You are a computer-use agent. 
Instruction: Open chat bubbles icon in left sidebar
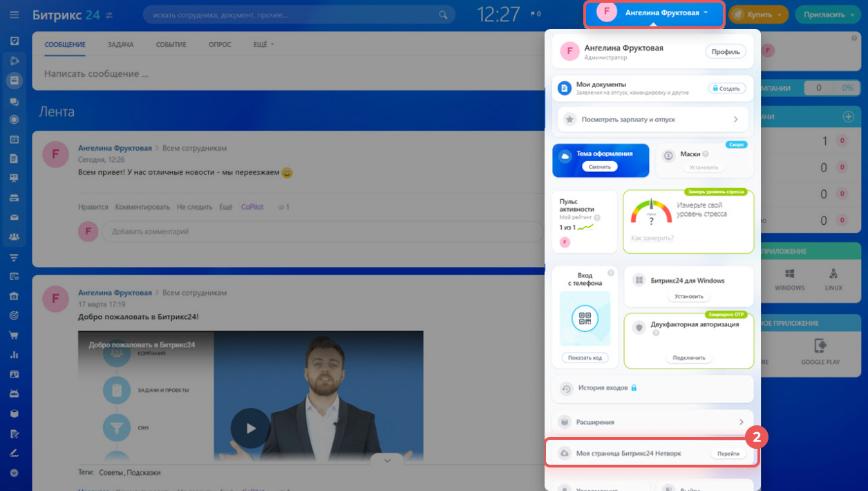pyautogui.click(x=14, y=101)
